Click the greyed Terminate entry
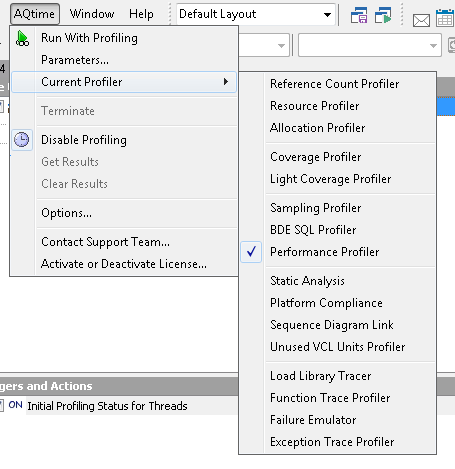 tap(124, 111)
